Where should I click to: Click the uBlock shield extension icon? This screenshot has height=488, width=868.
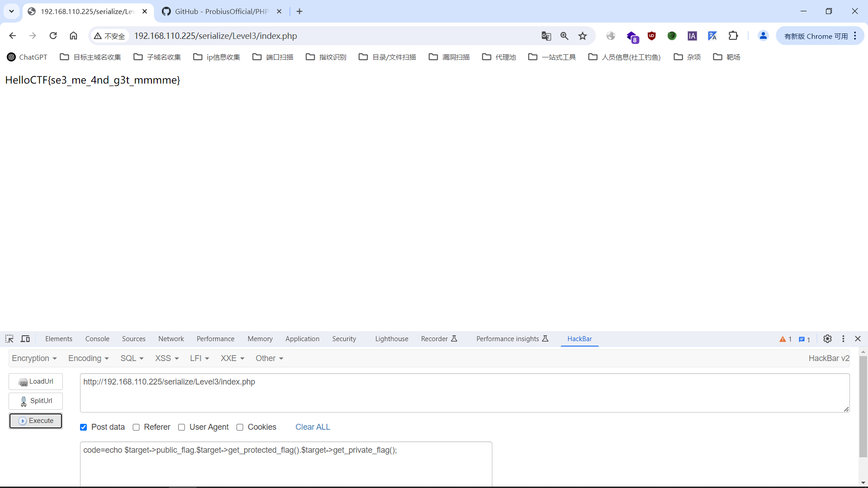(x=651, y=36)
